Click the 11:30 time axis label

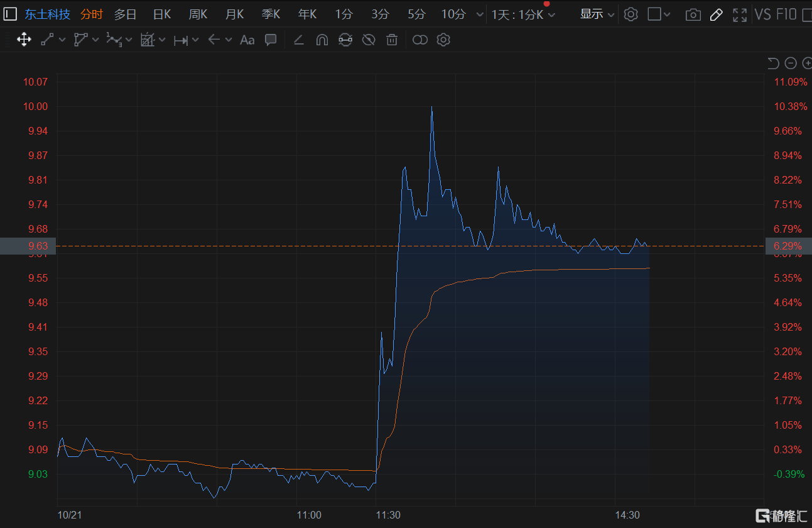[x=388, y=515]
